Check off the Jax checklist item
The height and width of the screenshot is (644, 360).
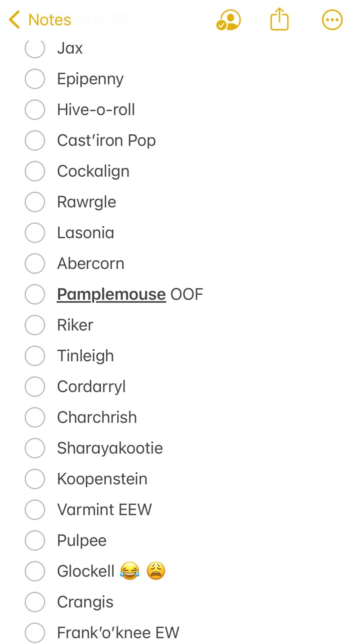[x=35, y=48]
